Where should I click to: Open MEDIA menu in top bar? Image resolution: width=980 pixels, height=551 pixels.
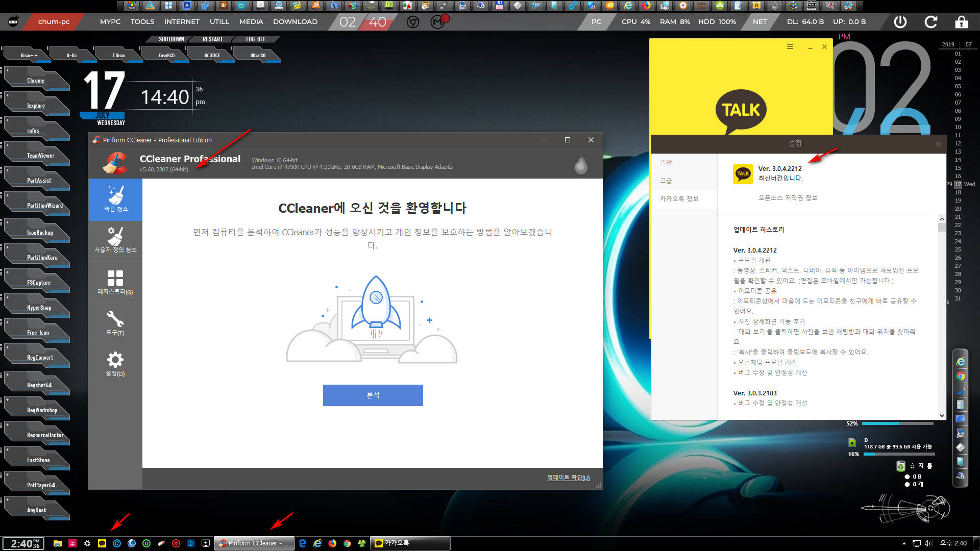click(x=251, y=21)
